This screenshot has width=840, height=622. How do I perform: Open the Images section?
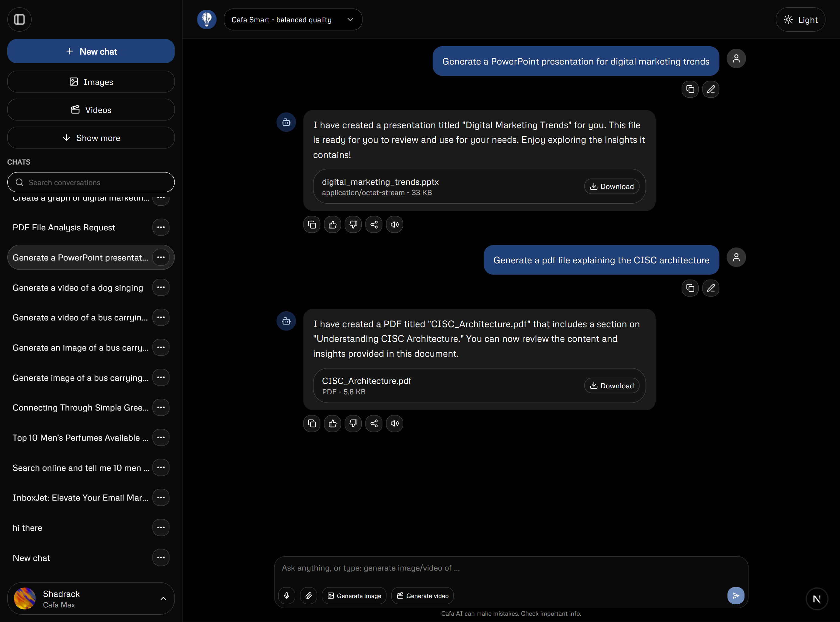[x=91, y=82]
